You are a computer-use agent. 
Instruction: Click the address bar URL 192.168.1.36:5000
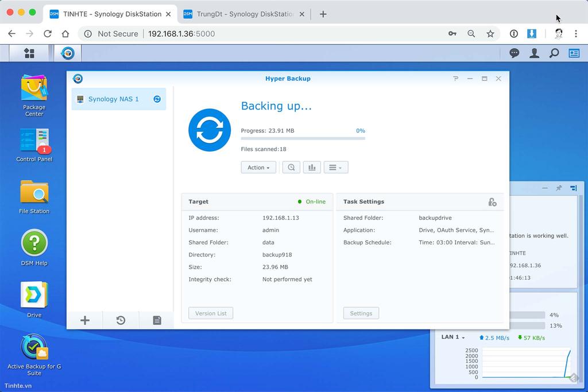[x=181, y=34]
